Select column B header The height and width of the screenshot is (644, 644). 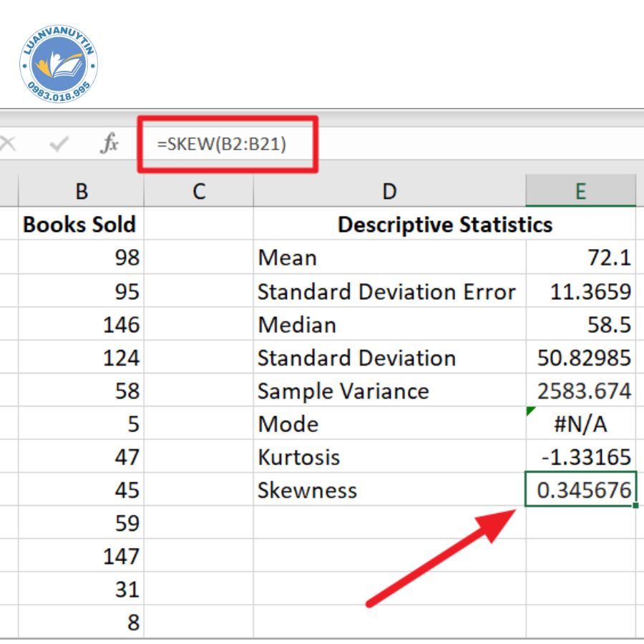tap(81, 191)
